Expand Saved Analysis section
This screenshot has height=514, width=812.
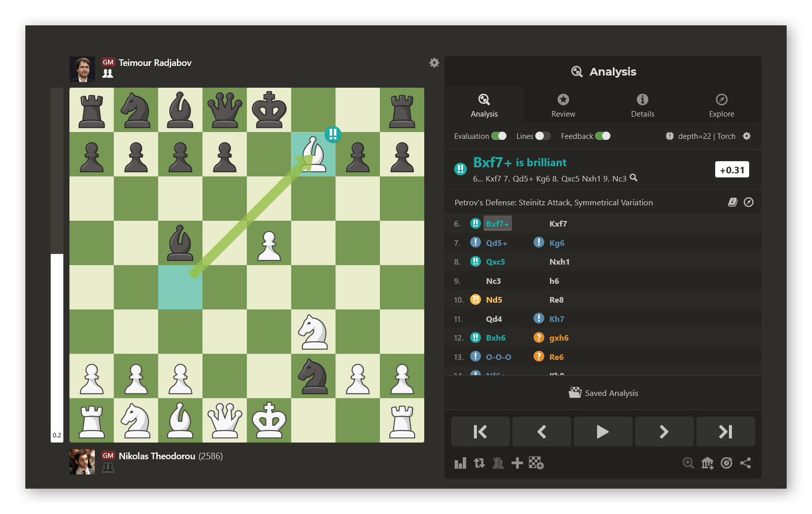click(603, 393)
